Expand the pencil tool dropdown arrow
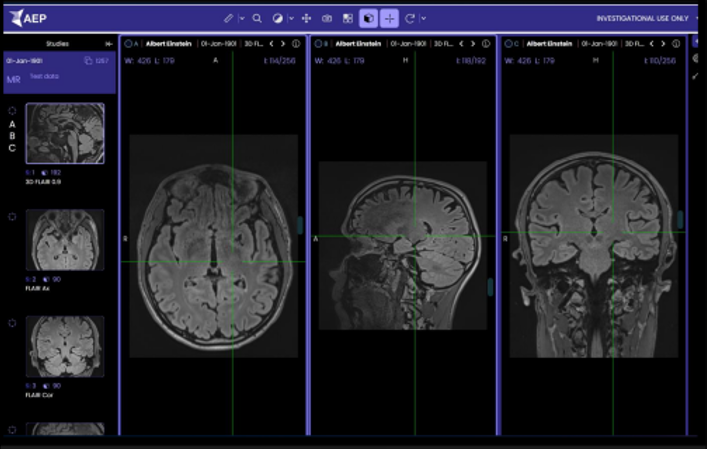 pyautogui.click(x=241, y=18)
